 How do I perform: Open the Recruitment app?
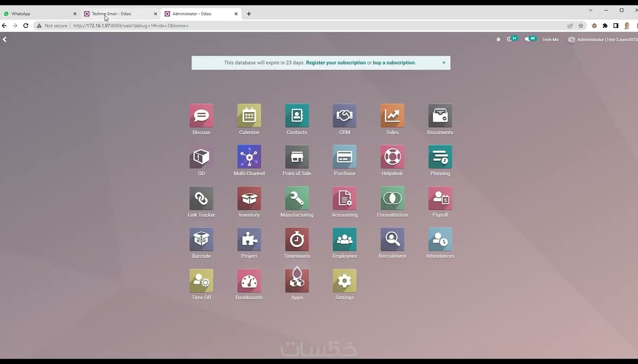coord(392,239)
